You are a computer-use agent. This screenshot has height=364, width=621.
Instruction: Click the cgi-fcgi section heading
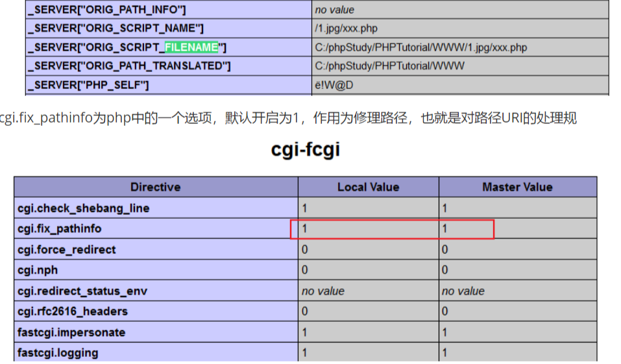[305, 150]
